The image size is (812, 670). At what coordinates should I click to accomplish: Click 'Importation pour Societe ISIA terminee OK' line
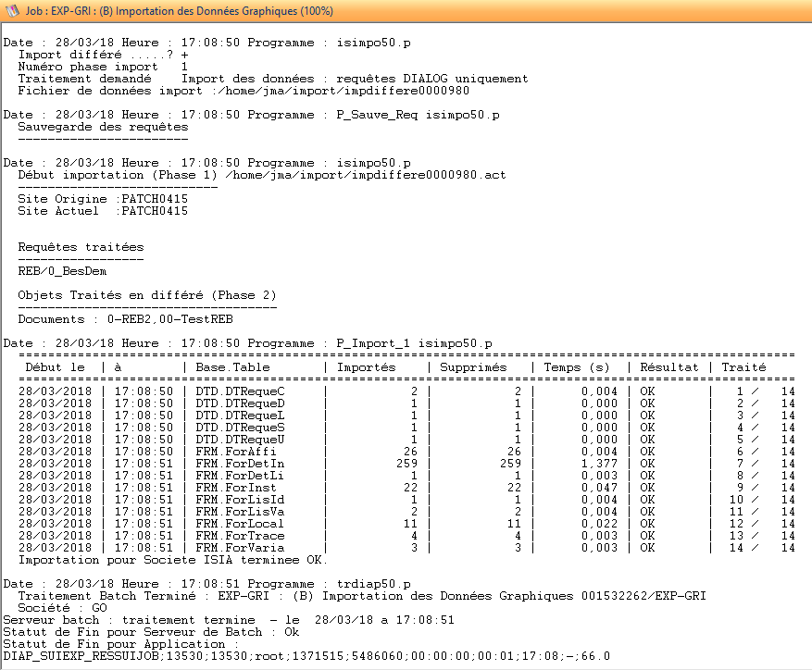(x=173, y=560)
